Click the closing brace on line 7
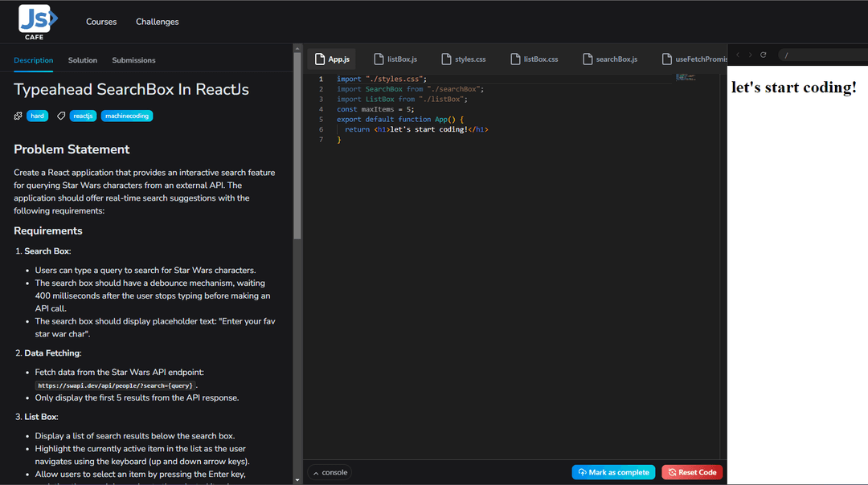 coord(339,140)
